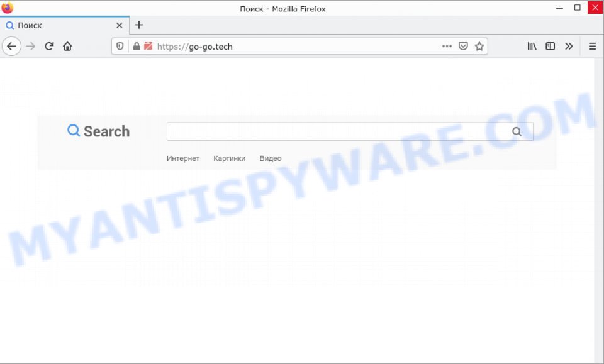The height and width of the screenshot is (364, 604).
Task: Click the forward navigation arrow
Action: coord(30,47)
